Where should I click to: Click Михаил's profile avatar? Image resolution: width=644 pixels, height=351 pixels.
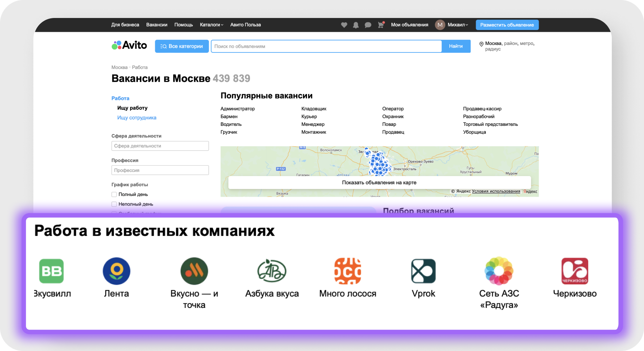(440, 25)
